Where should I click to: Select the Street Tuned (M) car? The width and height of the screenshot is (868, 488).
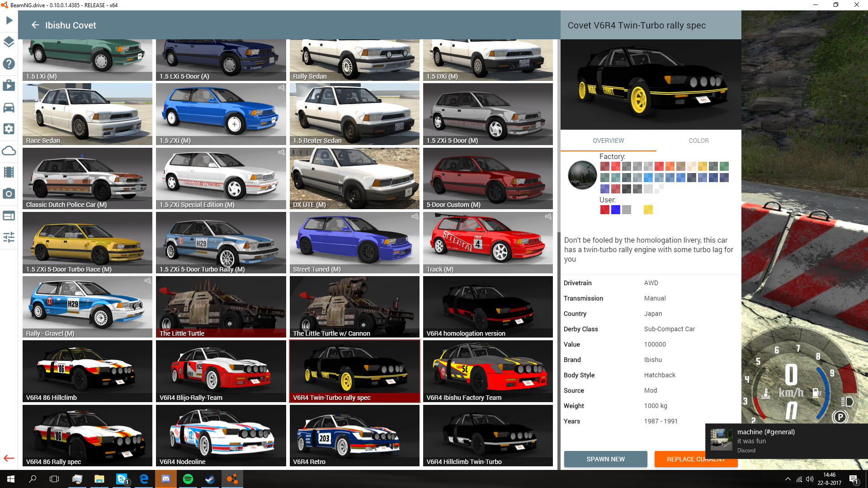click(354, 243)
